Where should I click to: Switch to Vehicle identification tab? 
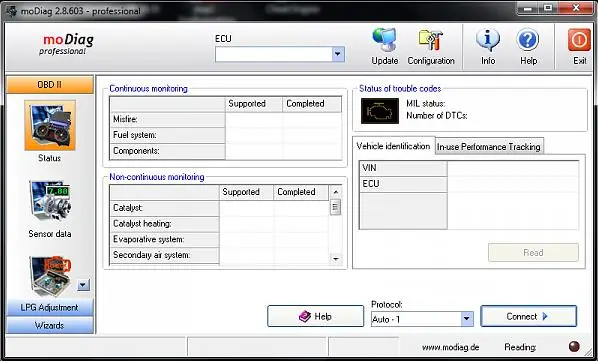pos(393,146)
